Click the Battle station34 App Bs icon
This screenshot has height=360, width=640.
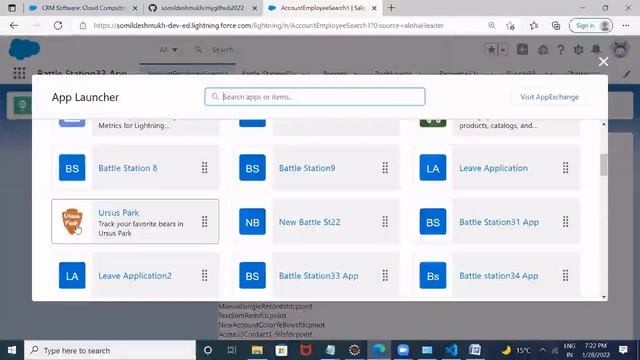[433, 276]
